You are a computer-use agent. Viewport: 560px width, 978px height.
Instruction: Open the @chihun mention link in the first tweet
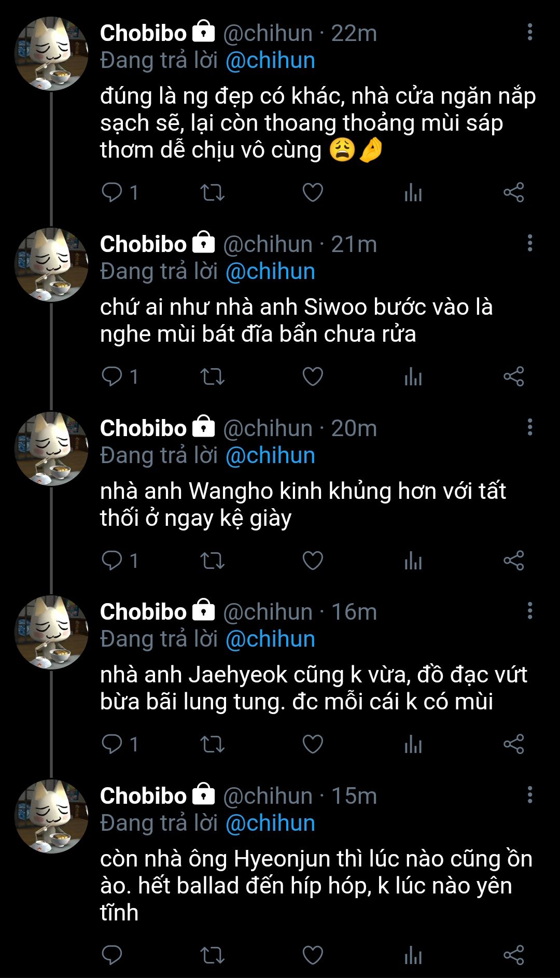pyautogui.click(x=270, y=61)
